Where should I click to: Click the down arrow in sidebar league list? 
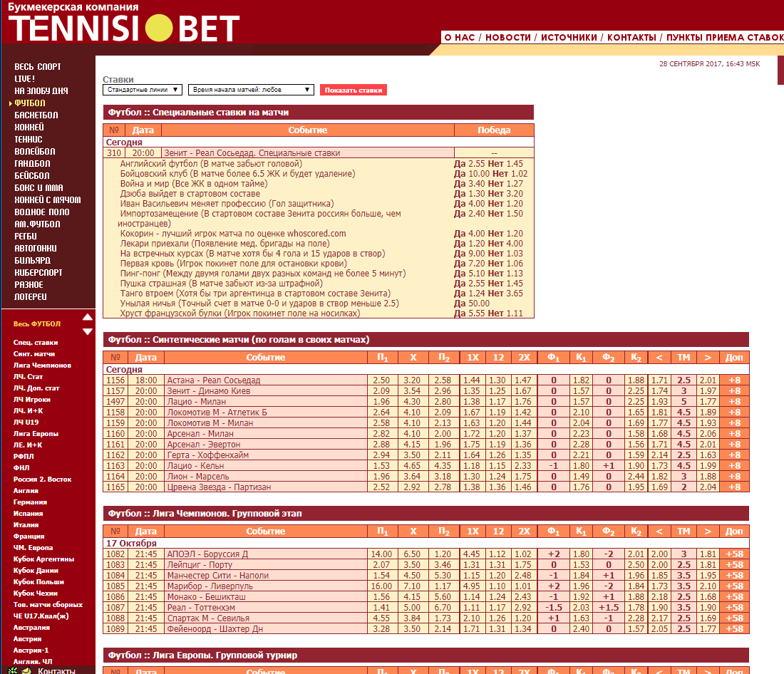88,331
